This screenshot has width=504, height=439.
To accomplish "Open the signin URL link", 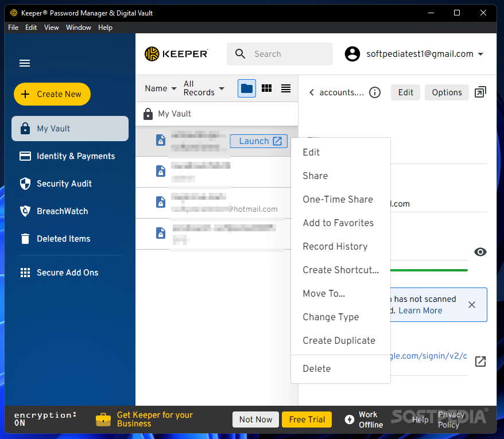I will click(x=429, y=356).
